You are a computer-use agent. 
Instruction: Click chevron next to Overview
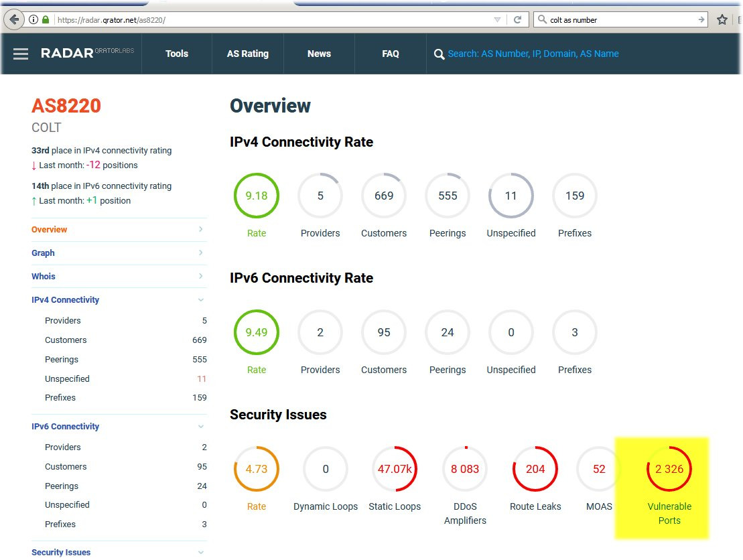(201, 229)
